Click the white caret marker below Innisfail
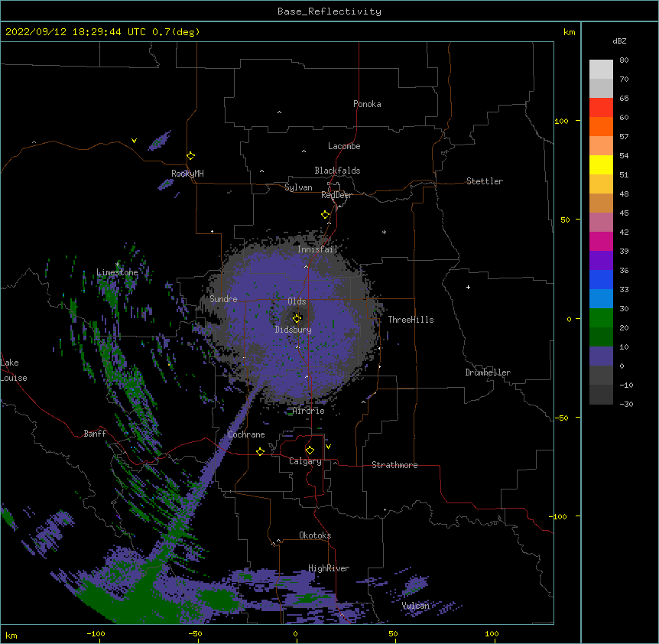The height and width of the screenshot is (644, 659). click(x=306, y=267)
